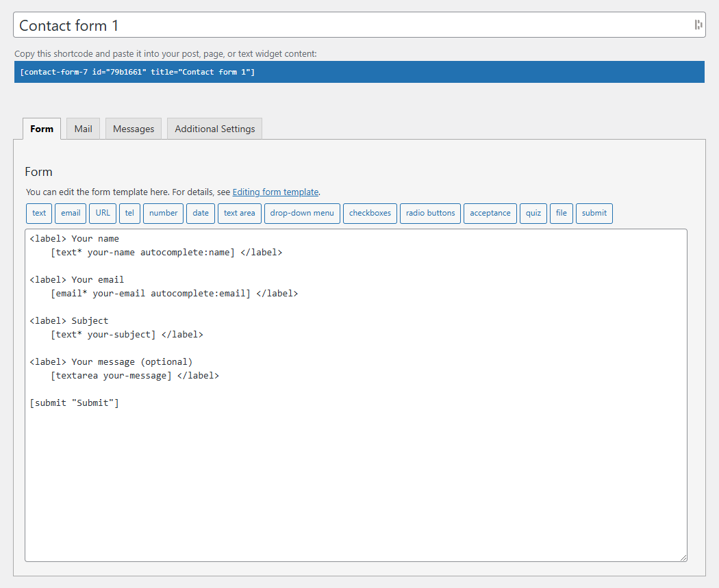
Task: Insert a URL form tag
Action: pyautogui.click(x=102, y=213)
